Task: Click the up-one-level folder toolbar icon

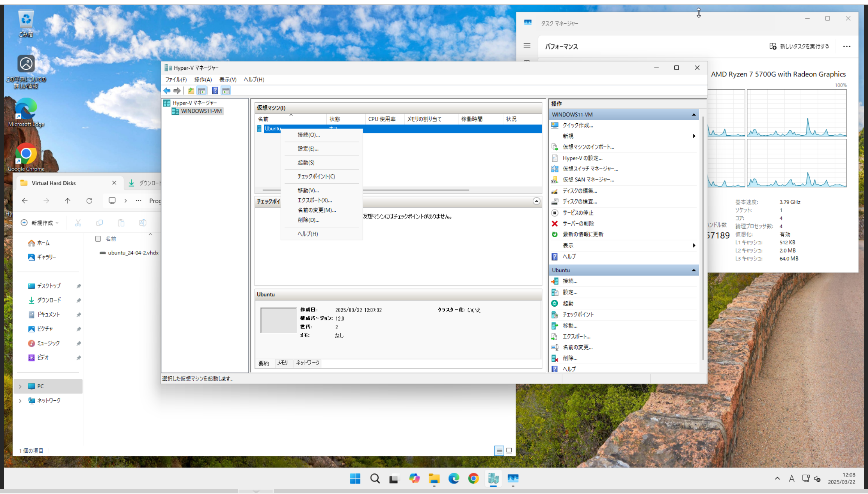Action: coord(191,91)
